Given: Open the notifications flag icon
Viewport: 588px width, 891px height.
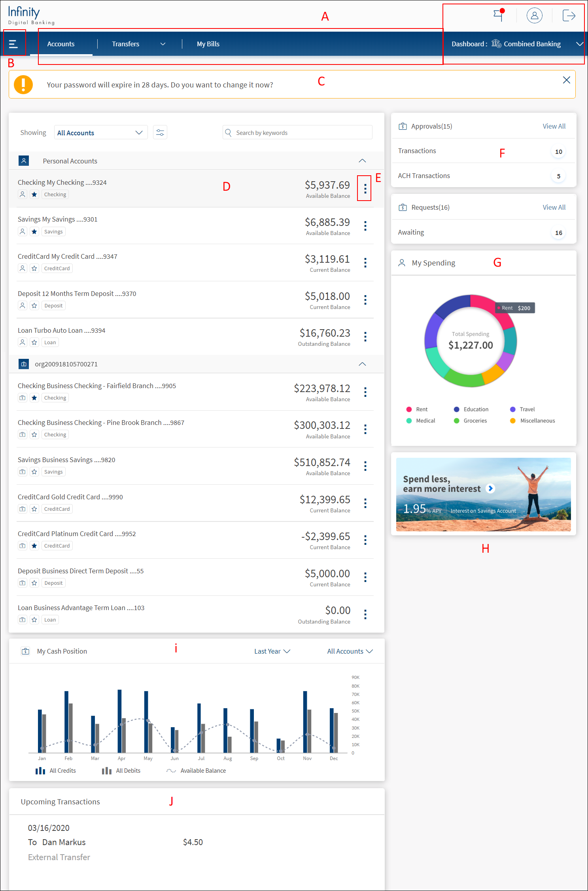Looking at the screenshot, I should [x=499, y=15].
